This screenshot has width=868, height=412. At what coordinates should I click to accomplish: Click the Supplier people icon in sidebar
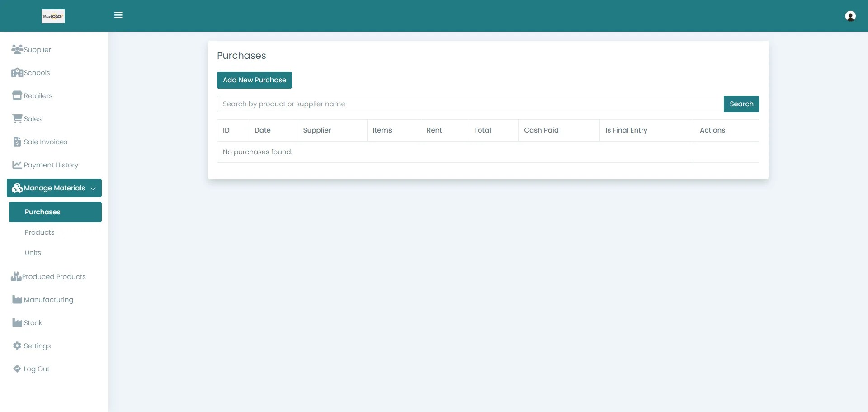17,49
